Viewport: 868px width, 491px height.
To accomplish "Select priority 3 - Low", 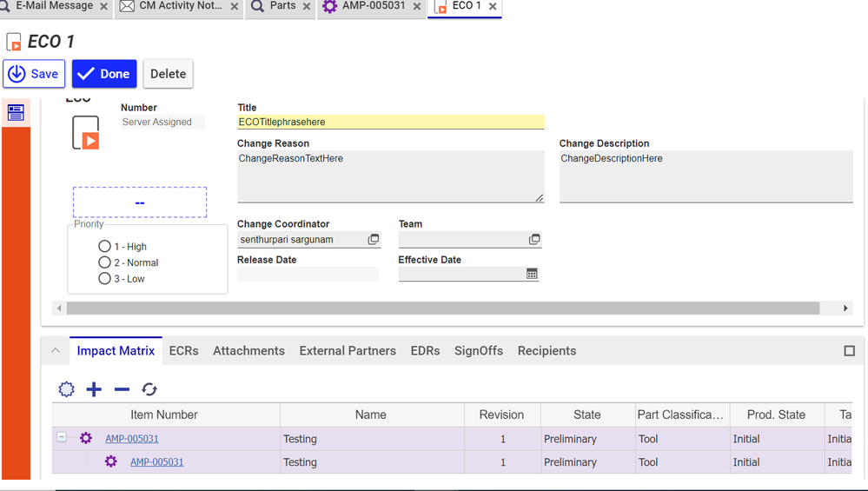I will click(105, 279).
